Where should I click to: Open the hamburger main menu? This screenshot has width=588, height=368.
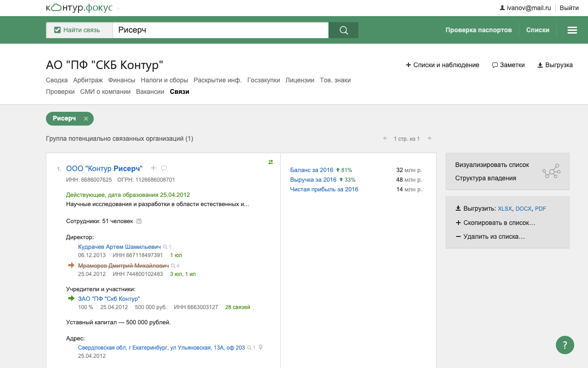(572, 30)
